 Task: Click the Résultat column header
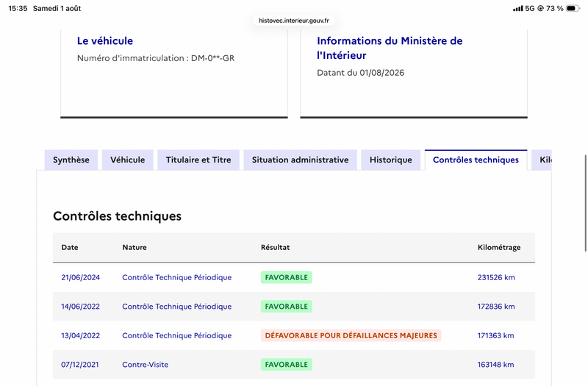click(275, 247)
